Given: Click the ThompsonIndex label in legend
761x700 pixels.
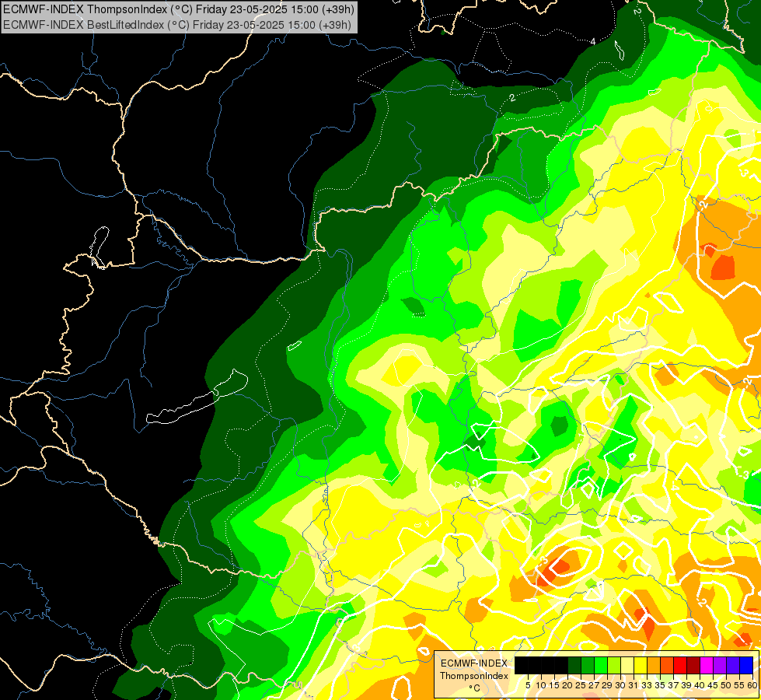Looking at the screenshot, I should click(474, 676).
